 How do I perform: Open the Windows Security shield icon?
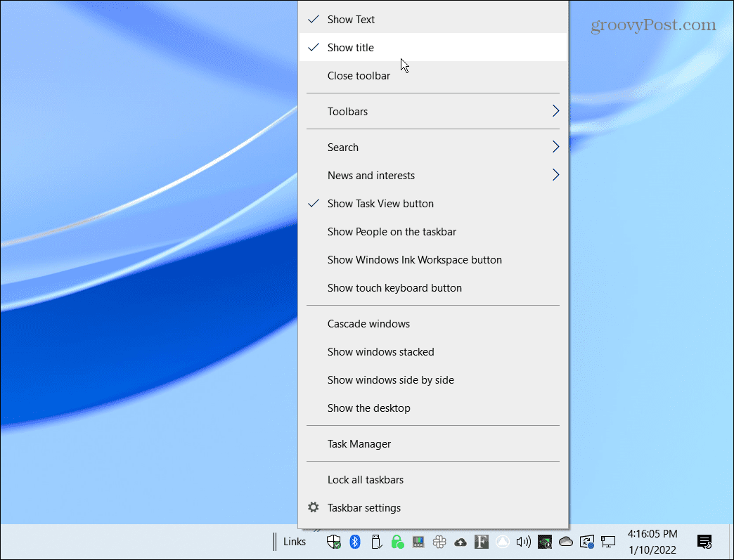point(334,542)
